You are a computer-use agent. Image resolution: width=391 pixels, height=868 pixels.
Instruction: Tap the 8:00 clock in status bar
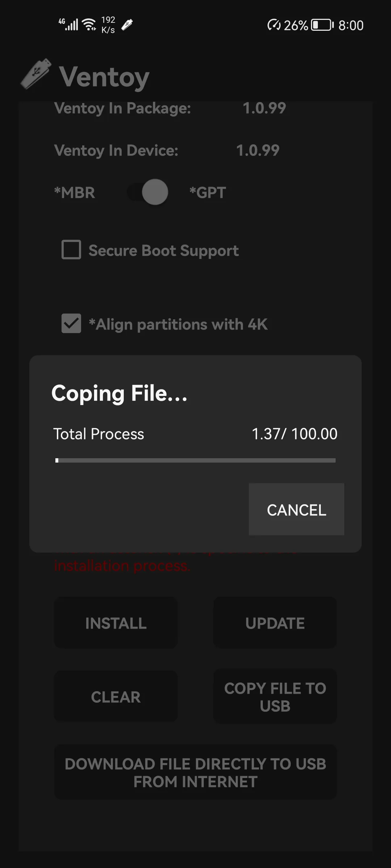(351, 26)
